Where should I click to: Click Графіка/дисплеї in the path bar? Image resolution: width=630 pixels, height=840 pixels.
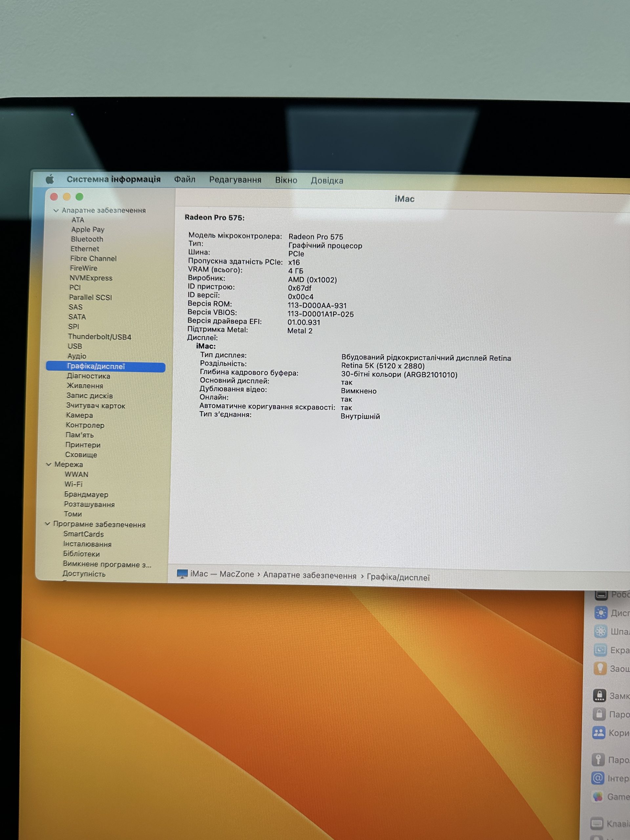398,577
